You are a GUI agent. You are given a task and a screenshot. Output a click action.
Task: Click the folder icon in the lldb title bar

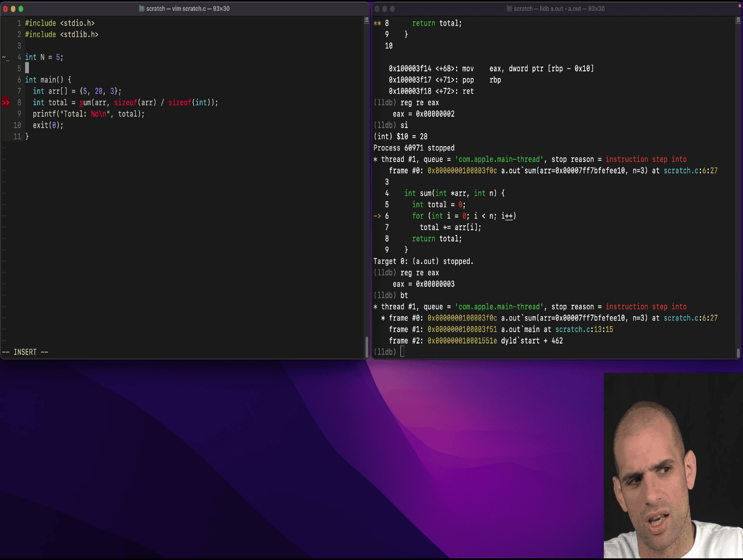[510, 9]
